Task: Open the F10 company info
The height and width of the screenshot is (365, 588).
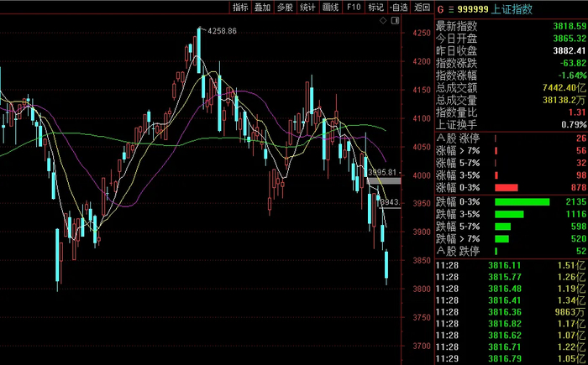Action: coord(354,7)
